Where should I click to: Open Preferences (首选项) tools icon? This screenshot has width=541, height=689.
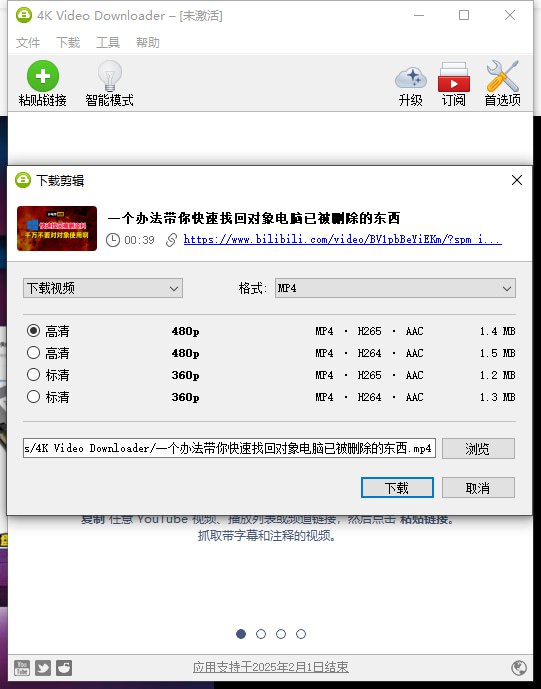click(x=502, y=76)
